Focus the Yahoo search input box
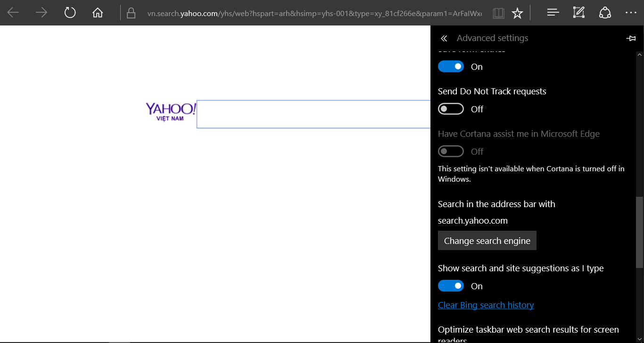 point(314,114)
